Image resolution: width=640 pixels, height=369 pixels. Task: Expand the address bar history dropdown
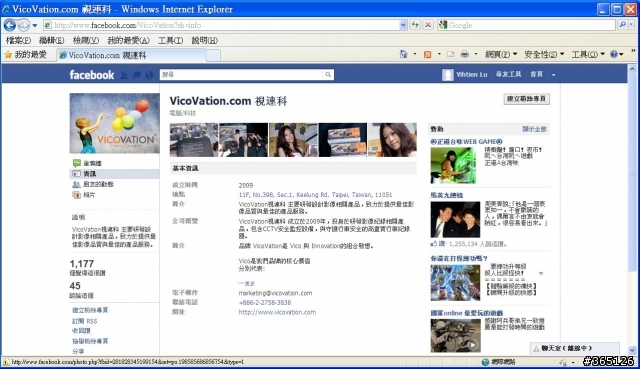(x=403, y=25)
